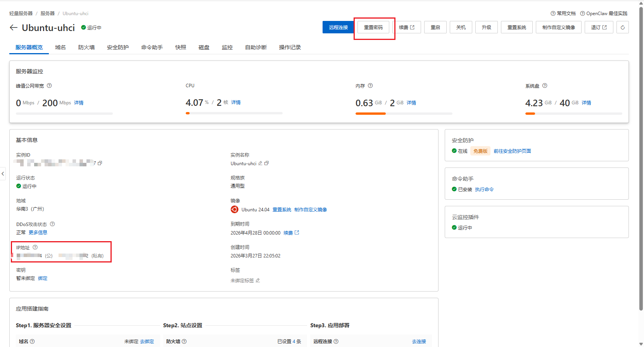The height and width of the screenshot is (347, 644).
Task: Click the page vertical scrollbar
Action: coord(641,155)
